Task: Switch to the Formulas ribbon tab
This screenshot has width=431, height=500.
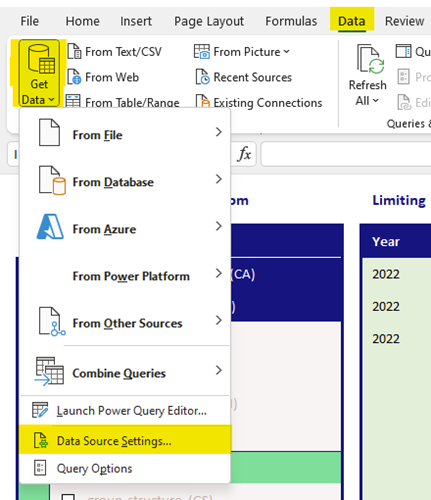Action: pyautogui.click(x=291, y=21)
